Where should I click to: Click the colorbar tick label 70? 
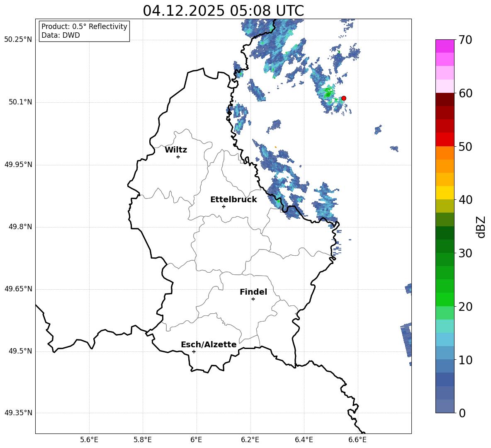(465, 40)
